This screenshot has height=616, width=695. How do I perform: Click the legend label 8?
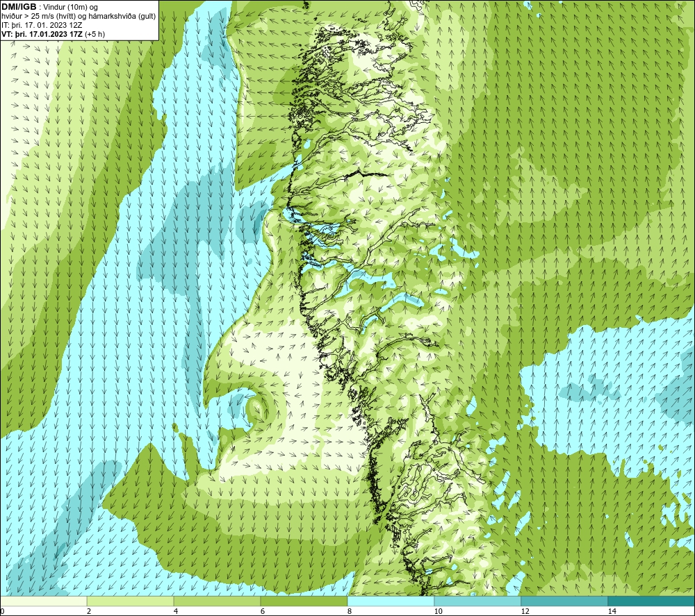click(350, 611)
